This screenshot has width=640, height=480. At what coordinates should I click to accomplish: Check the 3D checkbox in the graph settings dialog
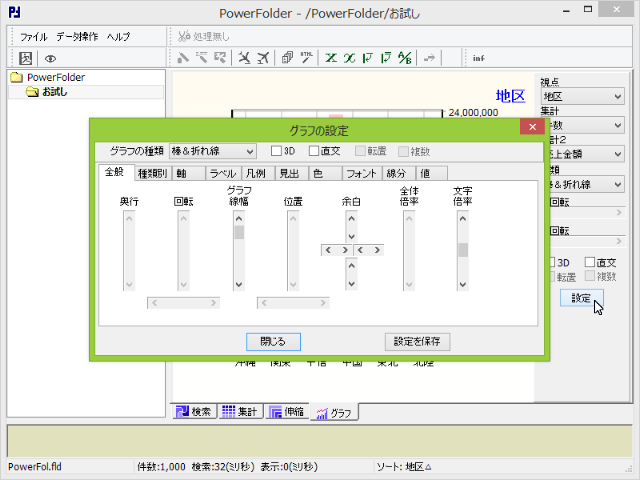[x=276, y=151]
